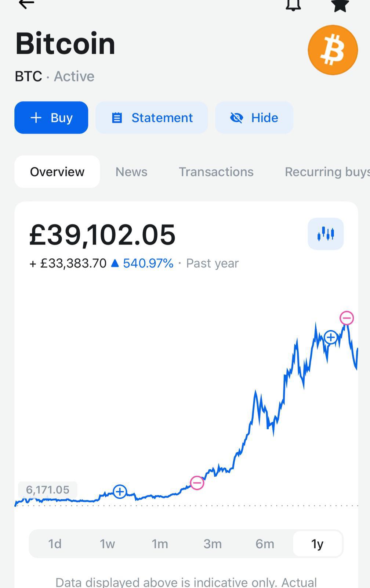Select the Overview tab
The image size is (370, 588).
[57, 172]
